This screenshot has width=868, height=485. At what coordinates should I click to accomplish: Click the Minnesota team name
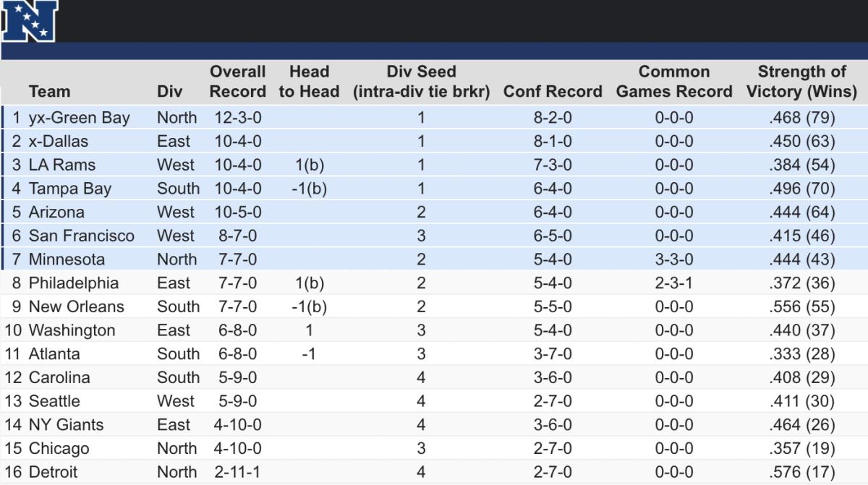pyautogui.click(x=67, y=259)
